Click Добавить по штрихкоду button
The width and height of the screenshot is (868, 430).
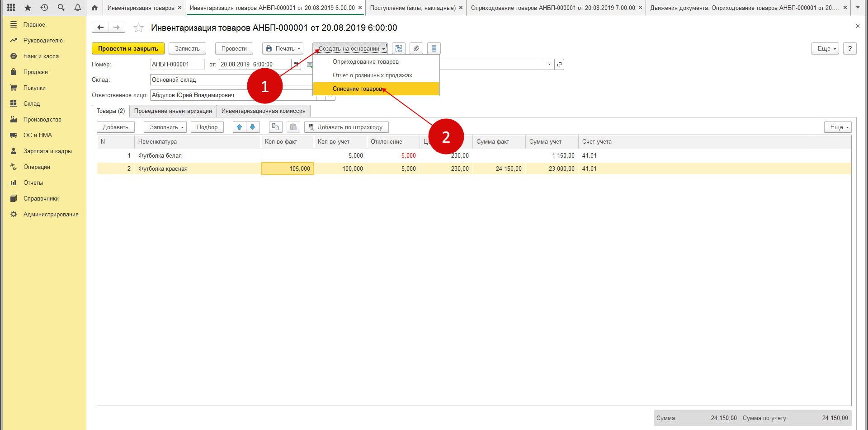pos(346,127)
